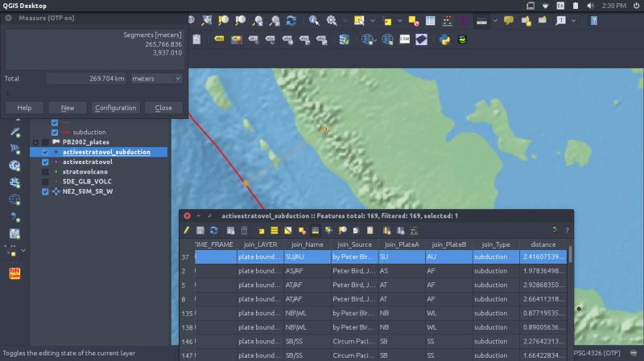This screenshot has width=644, height=361.
Task: Open the Python console
Action: 445,39
